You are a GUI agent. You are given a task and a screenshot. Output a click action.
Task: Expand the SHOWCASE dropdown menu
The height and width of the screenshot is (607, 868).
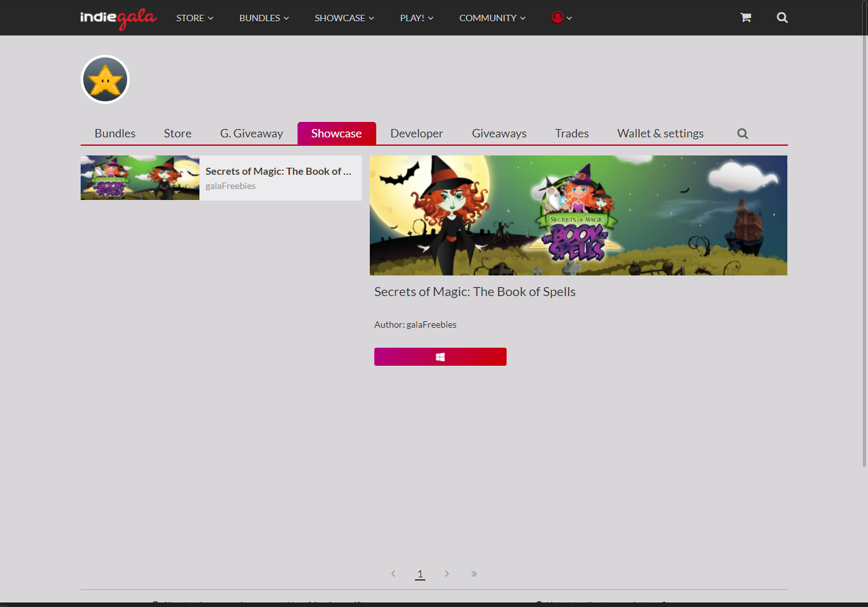pyautogui.click(x=345, y=18)
